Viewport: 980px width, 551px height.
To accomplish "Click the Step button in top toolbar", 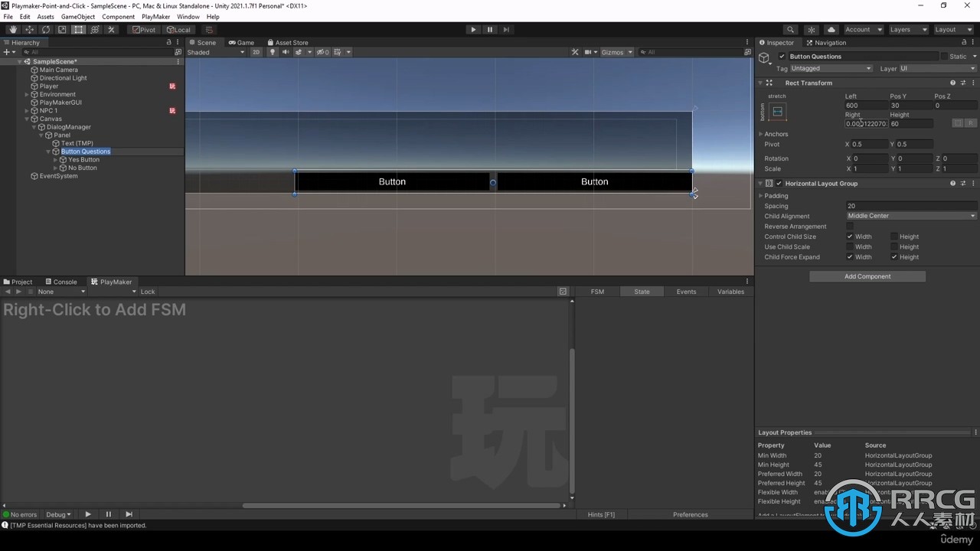I will pyautogui.click(x=506, y=30).
